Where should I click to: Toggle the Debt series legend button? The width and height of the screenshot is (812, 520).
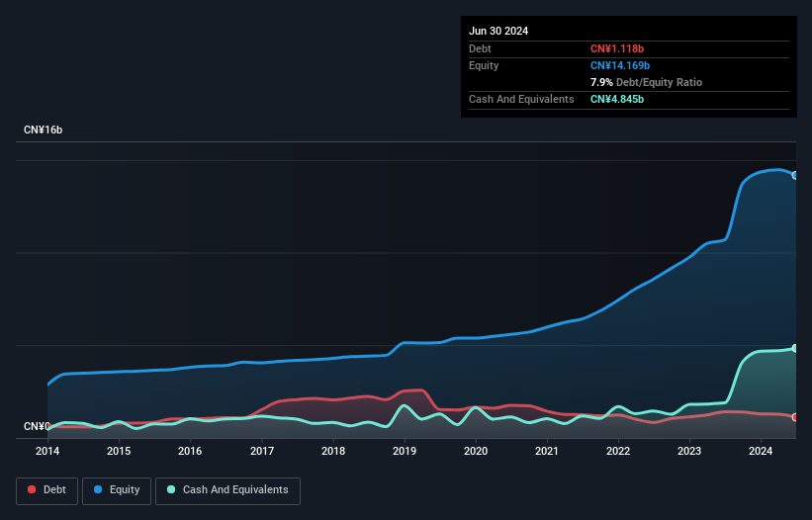(x=46, y=490)
